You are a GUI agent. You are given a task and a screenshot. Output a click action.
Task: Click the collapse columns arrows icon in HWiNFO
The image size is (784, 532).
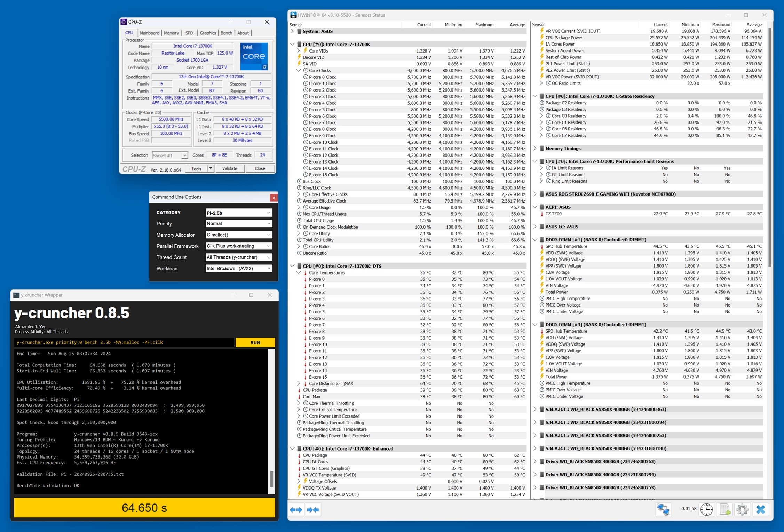pos(312,510)
